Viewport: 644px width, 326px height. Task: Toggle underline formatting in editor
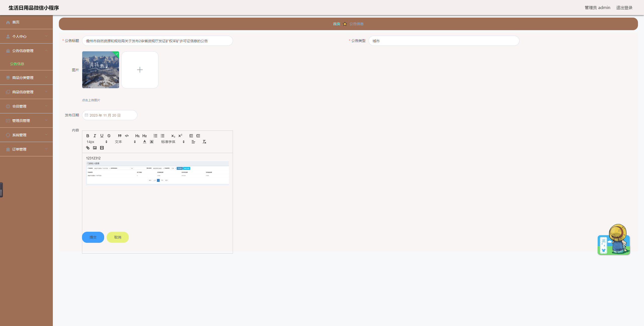(x=102, y=136)
